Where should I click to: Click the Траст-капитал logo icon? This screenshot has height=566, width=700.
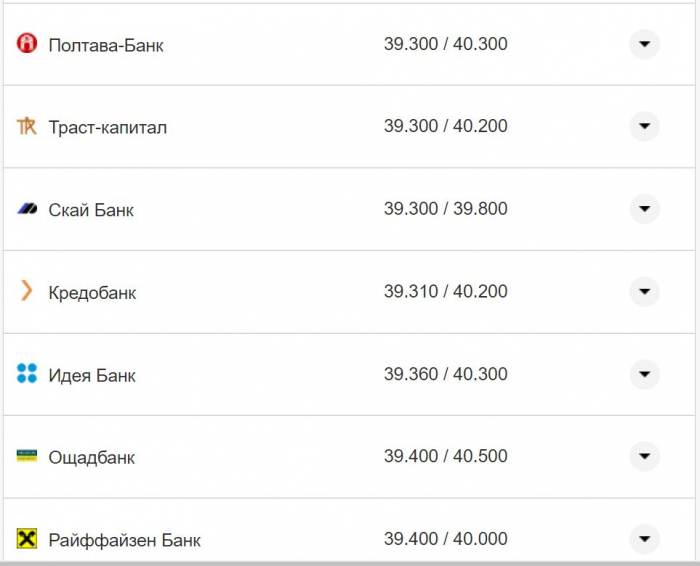tap(27, 126)
